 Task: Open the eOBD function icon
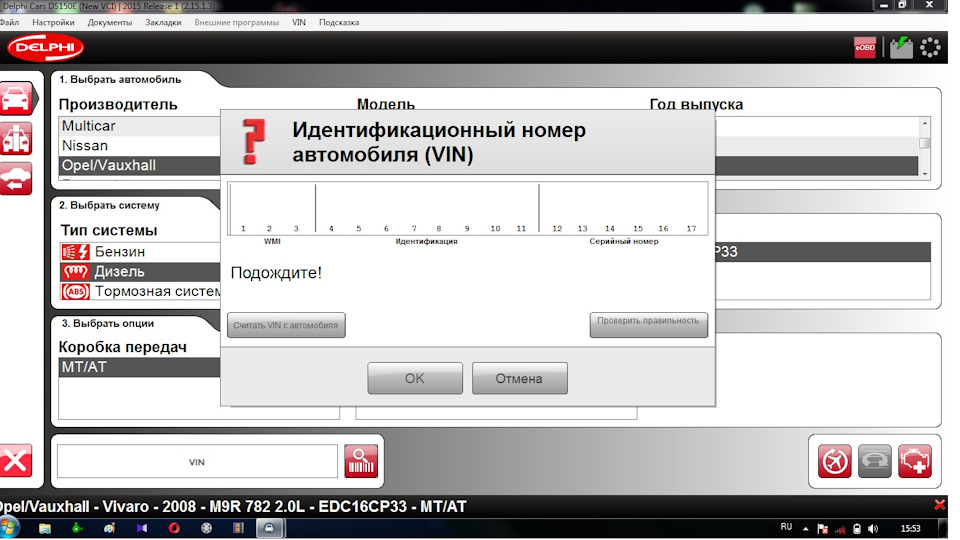coord(864,48)
